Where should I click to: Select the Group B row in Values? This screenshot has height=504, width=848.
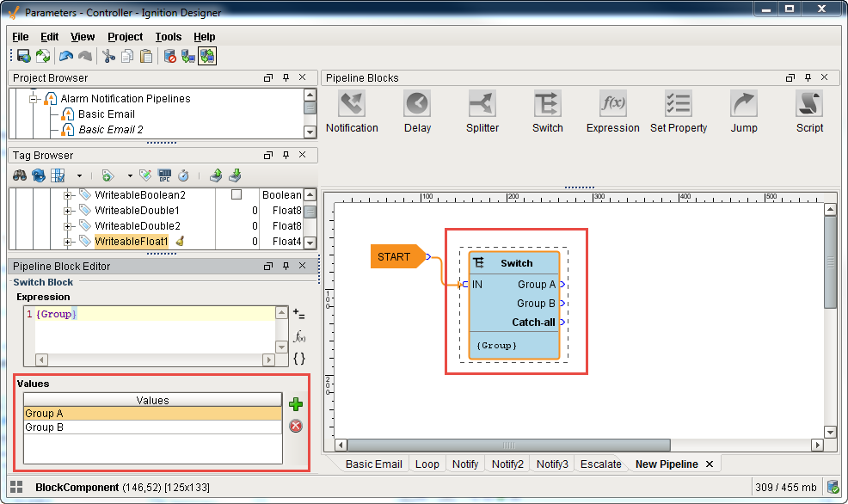pos(152,427)
